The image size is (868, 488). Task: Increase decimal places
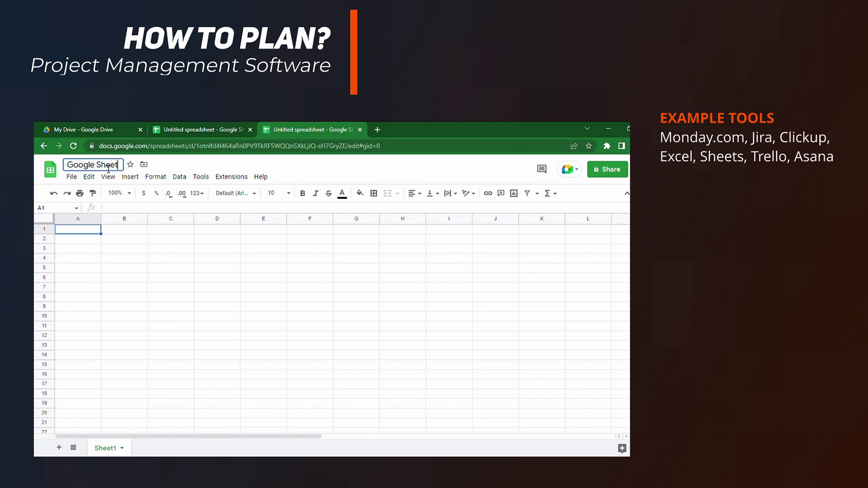coord(182,193)
